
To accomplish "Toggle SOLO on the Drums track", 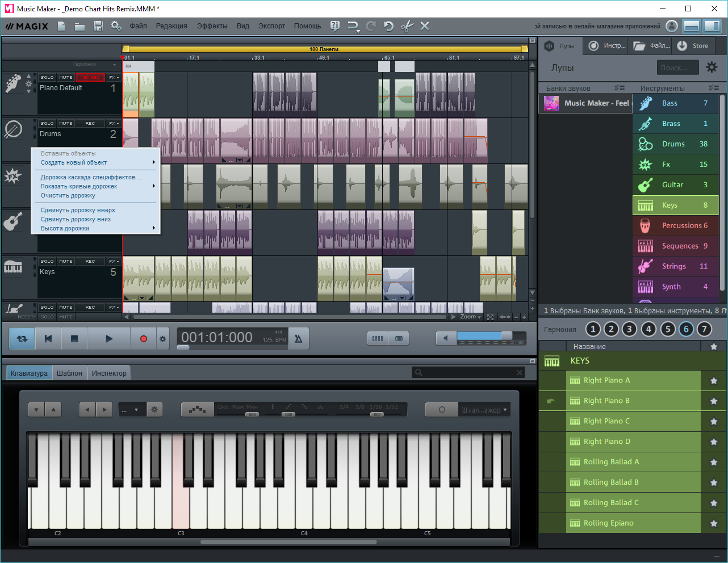I will click(47, 123).
